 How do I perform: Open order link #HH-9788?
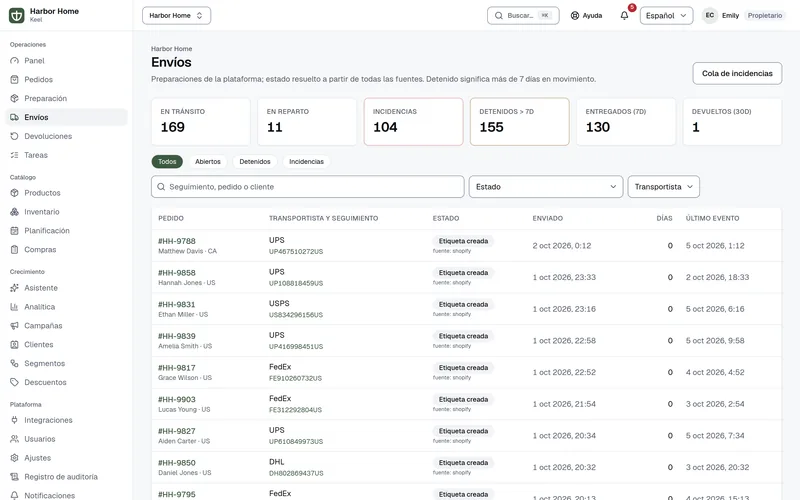tap(177, 241)
